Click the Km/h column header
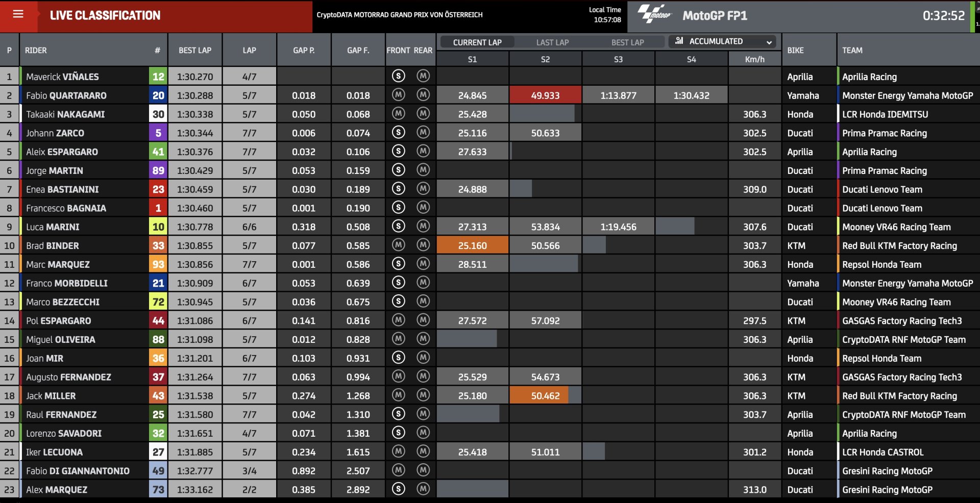 754,59
